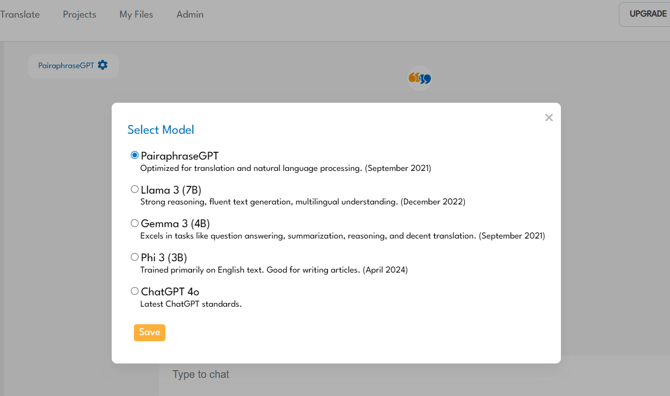
Task: Close the Select Model dialog
Action: 549,117
